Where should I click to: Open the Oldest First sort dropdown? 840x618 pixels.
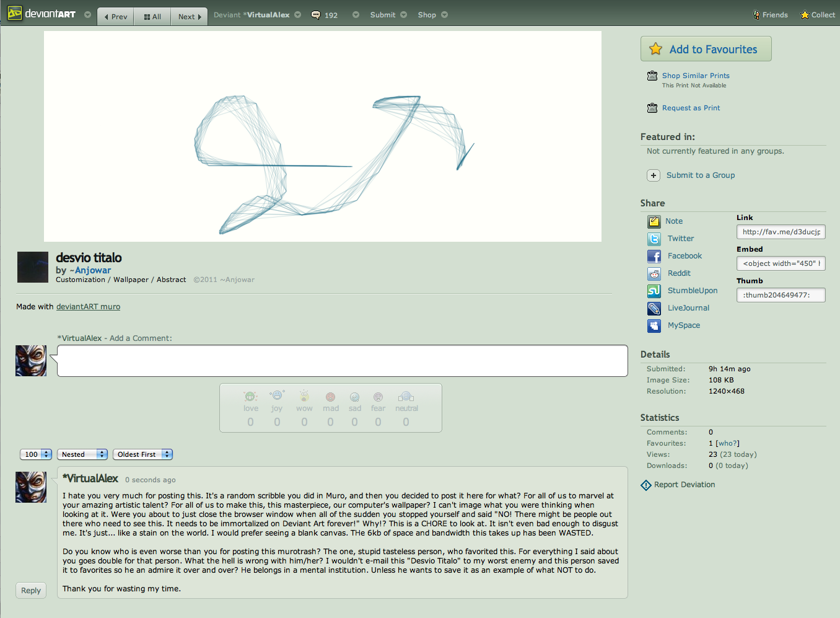click(142, 454)
